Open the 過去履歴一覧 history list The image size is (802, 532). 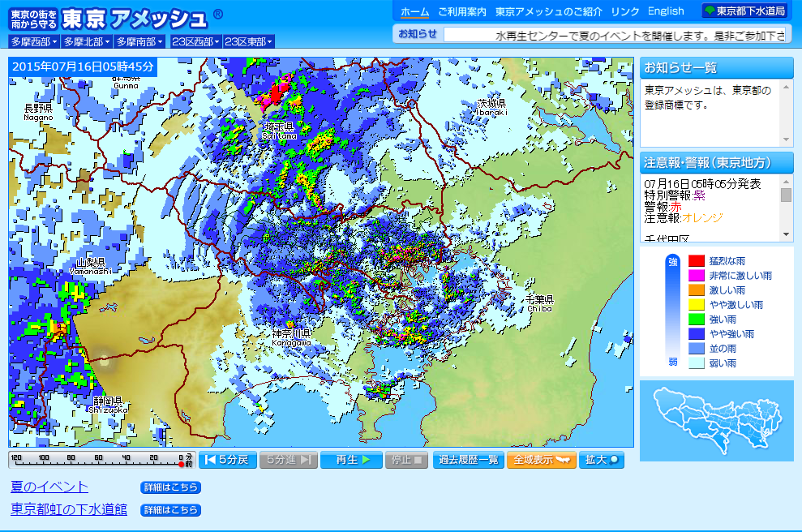click(x=469, y=460)
